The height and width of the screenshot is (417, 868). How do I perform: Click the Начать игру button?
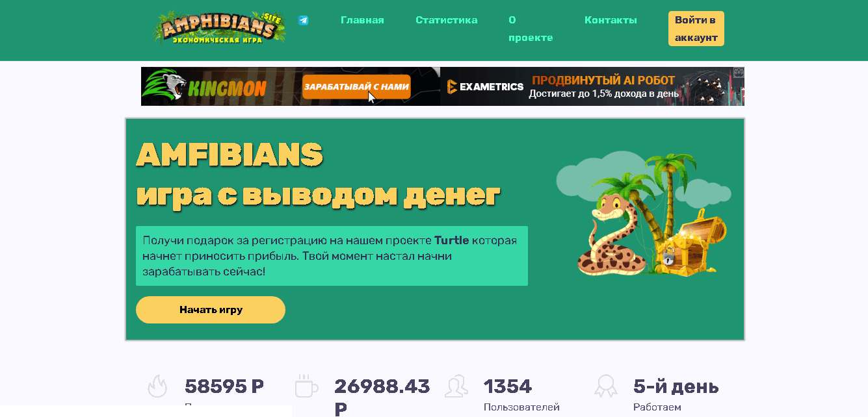[x=211, y=310]
